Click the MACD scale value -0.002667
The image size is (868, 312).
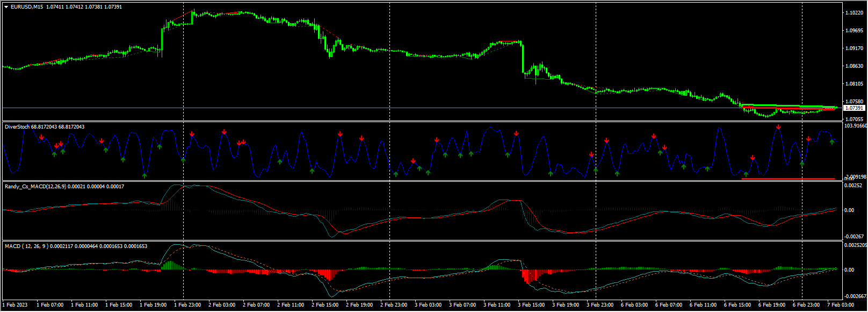[855, 296]
